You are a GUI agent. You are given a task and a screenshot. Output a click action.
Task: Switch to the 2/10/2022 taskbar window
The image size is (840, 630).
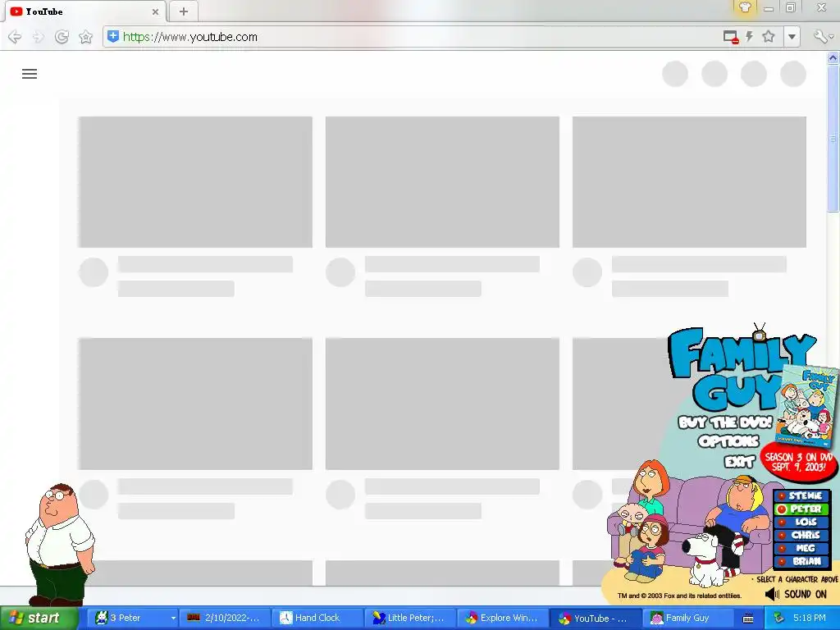click(224, 618)
